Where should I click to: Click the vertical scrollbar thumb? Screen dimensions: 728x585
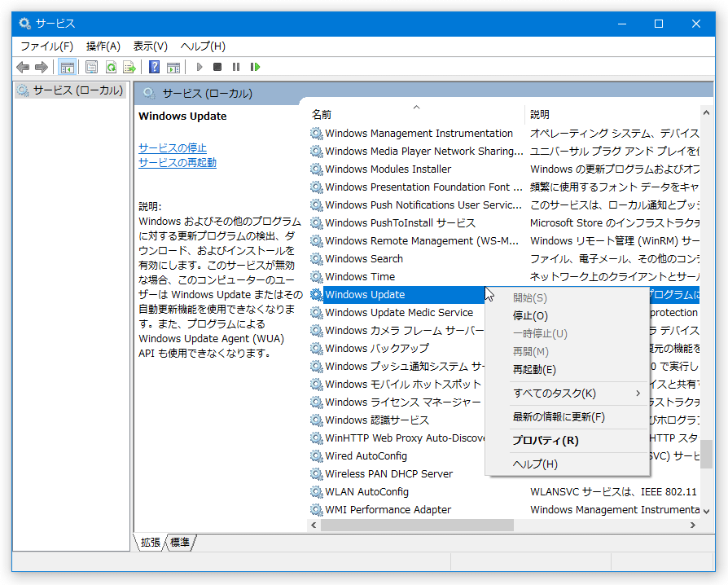coord(706,454)
